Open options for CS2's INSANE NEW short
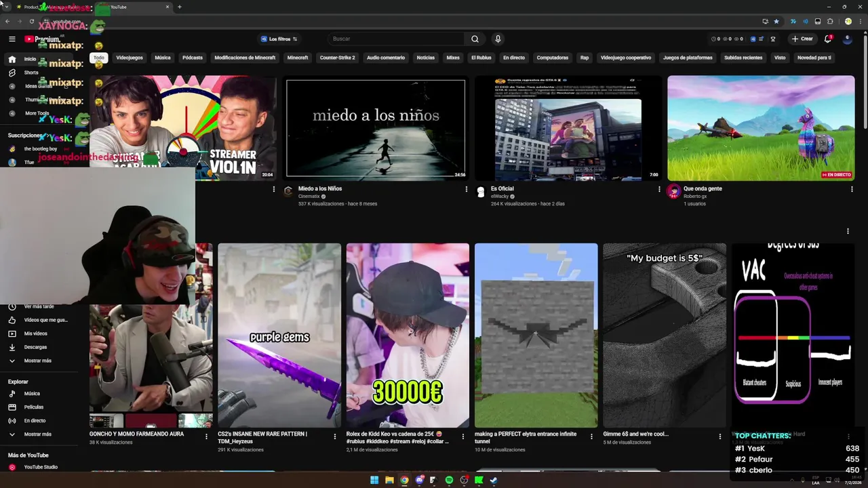This screenshot has width=868, height=488. coord(334,436)
